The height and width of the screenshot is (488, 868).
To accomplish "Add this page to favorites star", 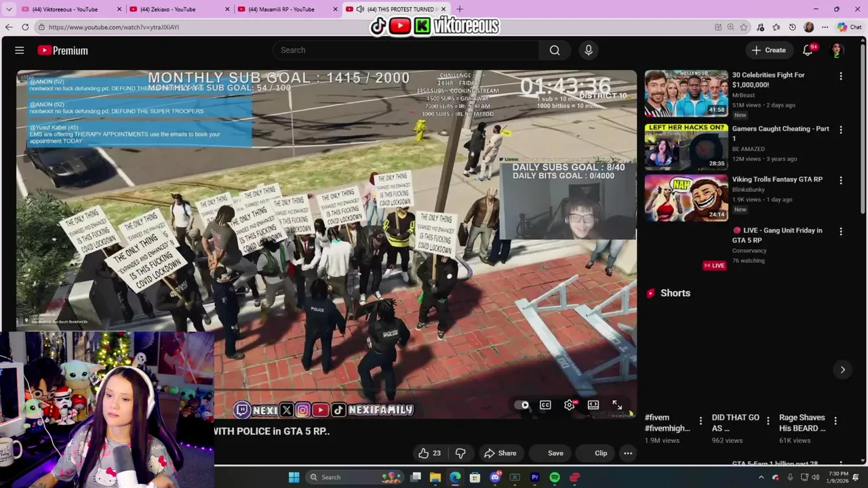I will tap(744, 27).
